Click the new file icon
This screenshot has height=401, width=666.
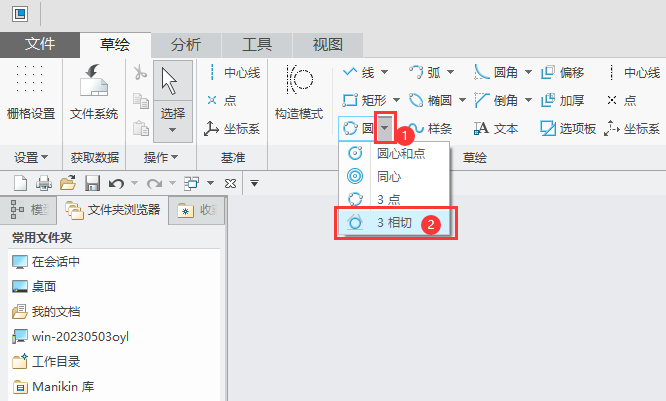tap(20, 184)
